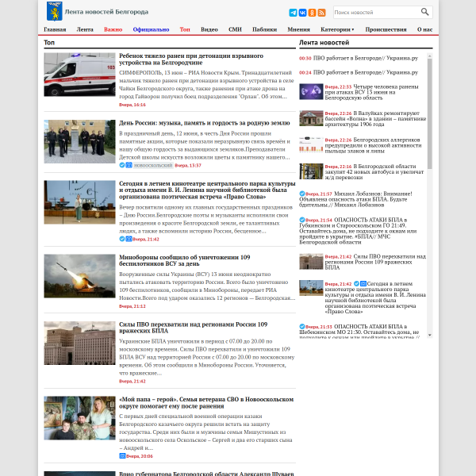Click the Belgorod coat of arms logo
476x476 pixels.
[54, 11]
